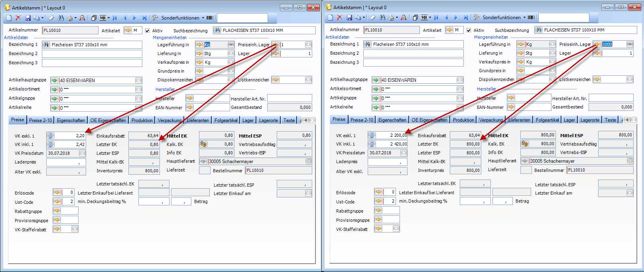The height and width of the screenshot is (272, 644).
Task: Open VK Preisdatum date dropdown in left window
Action: [x=82, y=153]
